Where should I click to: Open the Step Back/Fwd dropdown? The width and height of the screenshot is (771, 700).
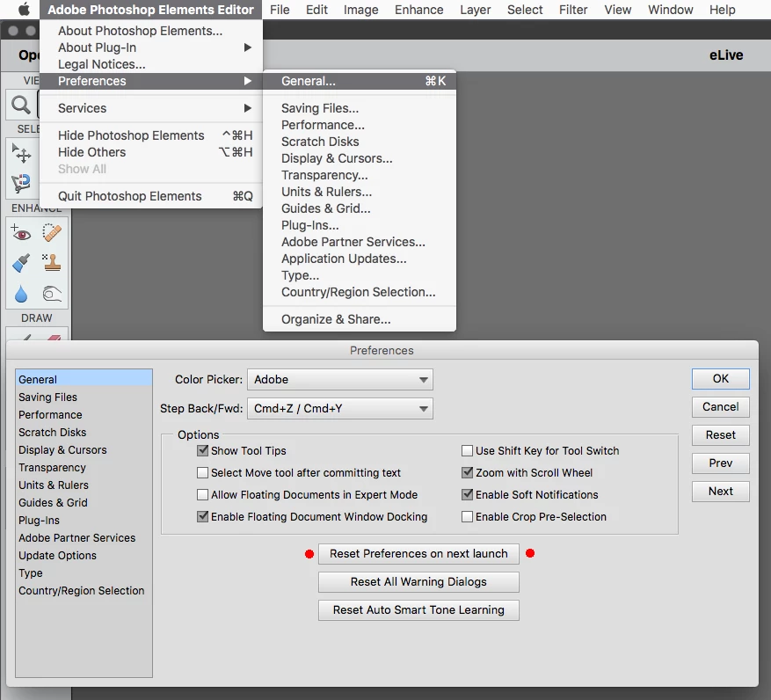point(339,408)
